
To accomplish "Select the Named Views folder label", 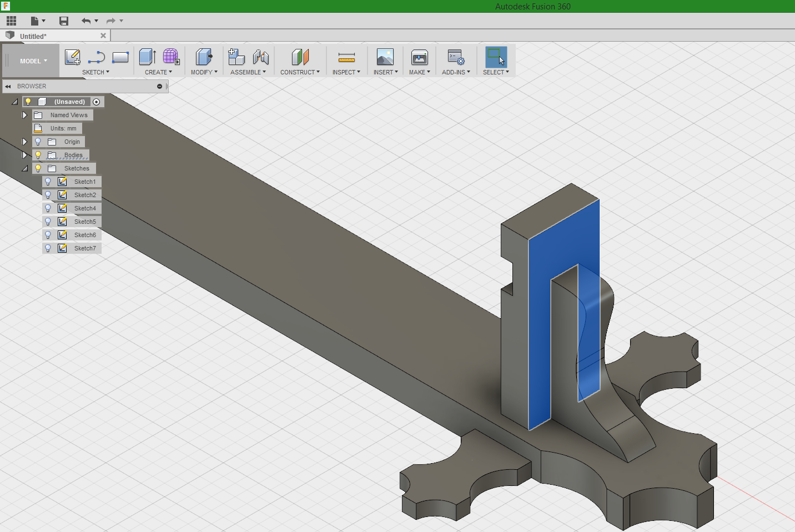I will click(x=69, y=115).
